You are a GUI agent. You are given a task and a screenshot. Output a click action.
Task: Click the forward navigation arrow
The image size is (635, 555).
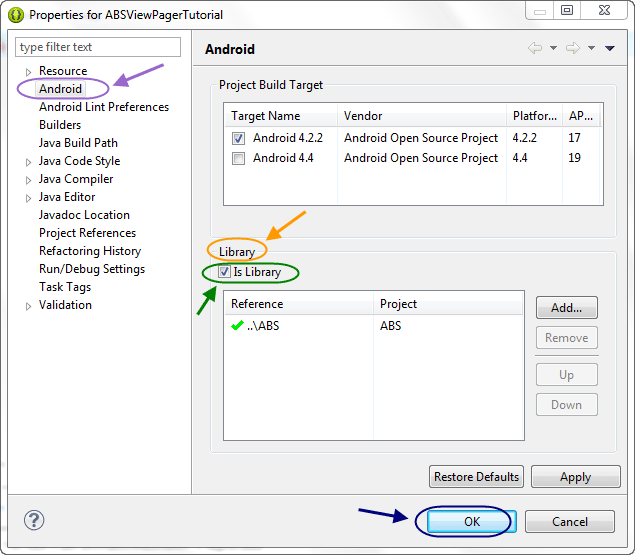click(573, 48)
